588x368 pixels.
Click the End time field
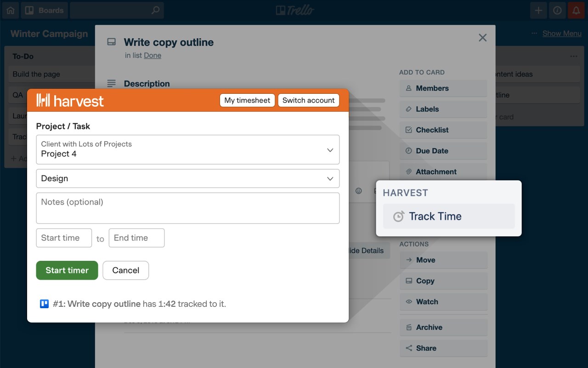(x=136, y=238)
